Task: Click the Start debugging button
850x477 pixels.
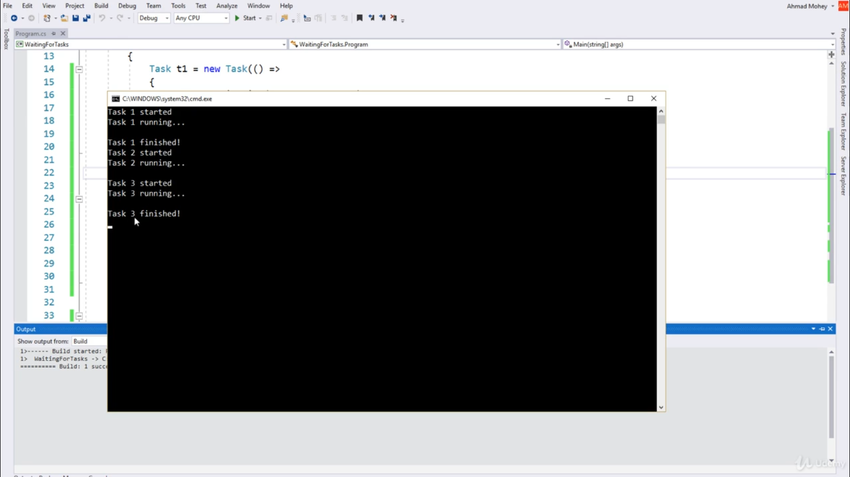Action: [x=245, y=18]
